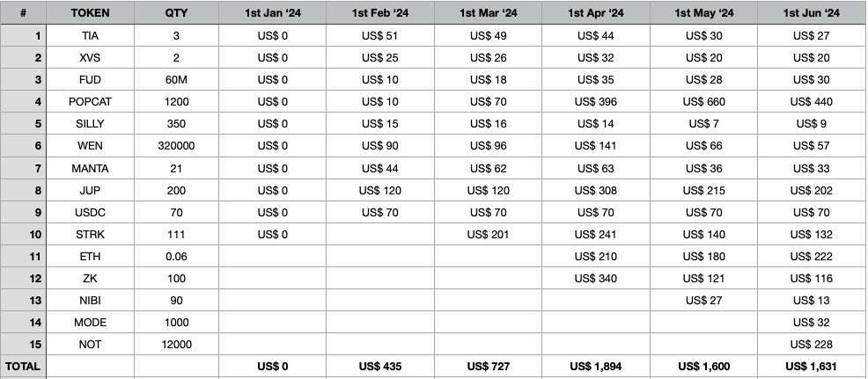The width and height of the screenshot is (868, 379).
Task: Click the NOT June value US$ 228
Action: pos(811,344)
